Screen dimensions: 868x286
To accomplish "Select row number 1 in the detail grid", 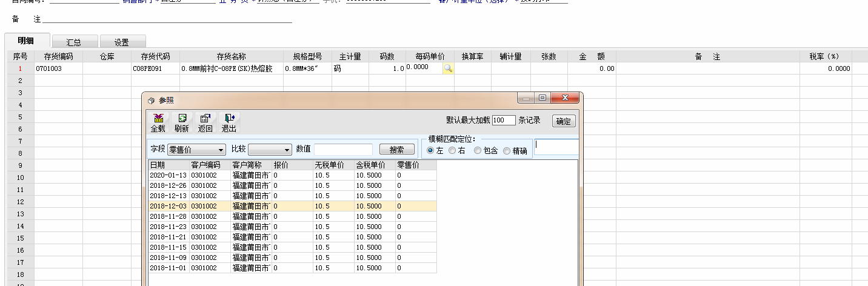I will tap(19, 68).
